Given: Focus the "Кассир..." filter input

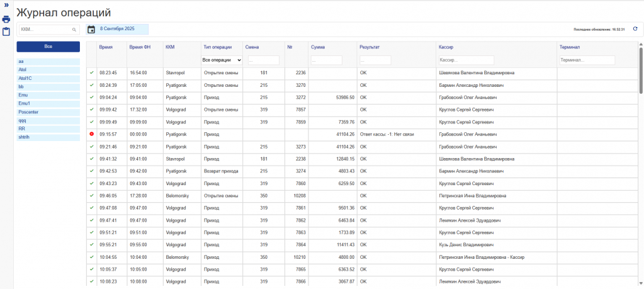Looking at the screenshot, I should 466,60.
